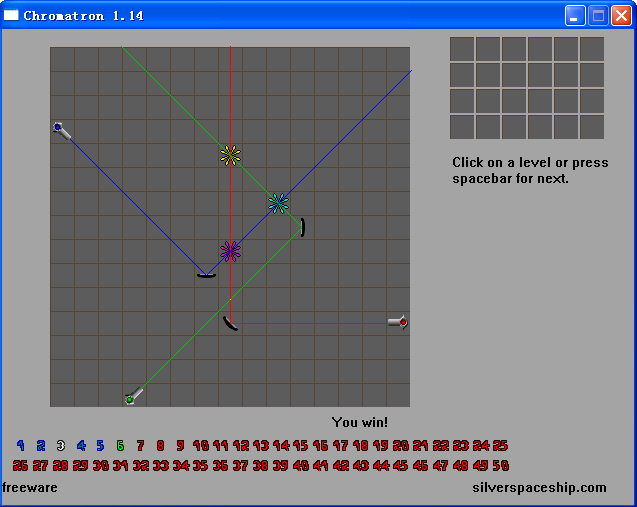
Task: Click the vertical mirror reflecting green beam
Action: pyautogui.click(x=303, y=227)
